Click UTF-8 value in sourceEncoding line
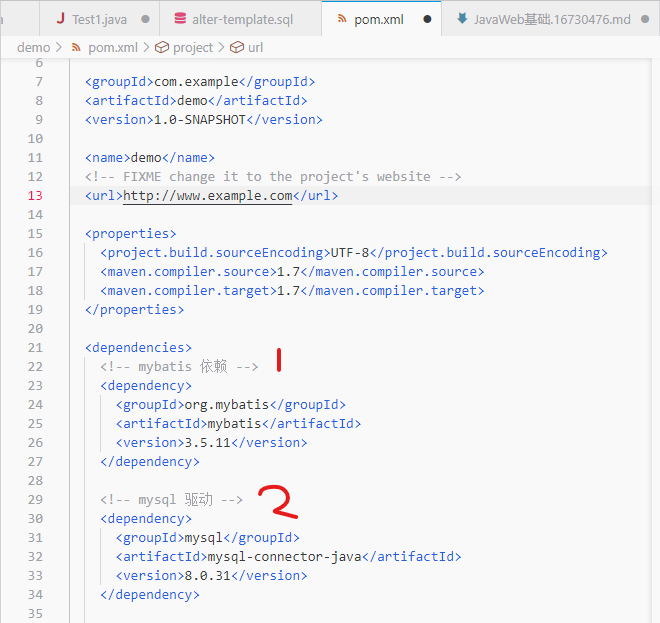The width and height of the screenshot is (660, 623). click(x=350, y=253)
